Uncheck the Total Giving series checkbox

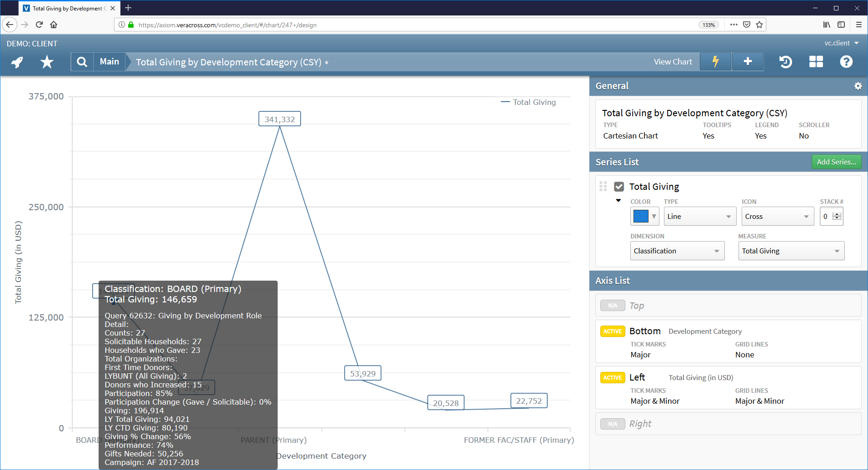619,186
